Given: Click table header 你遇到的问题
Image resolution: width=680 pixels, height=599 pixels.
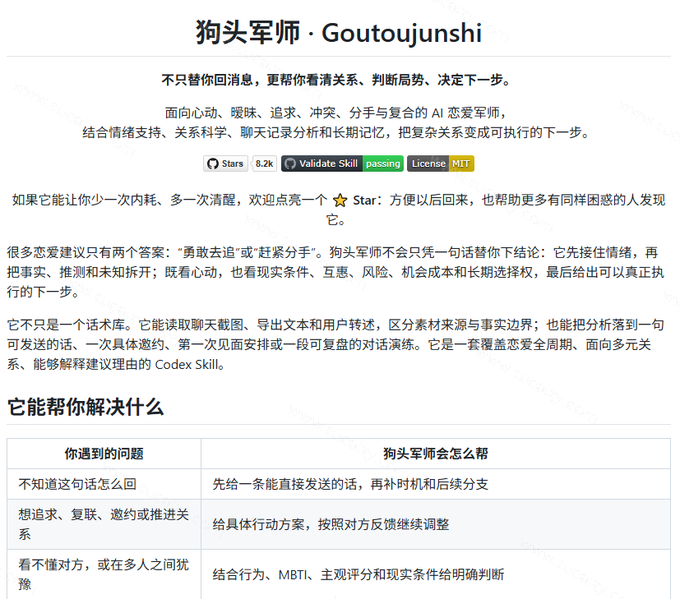Looking at the screenshot, I should 104,454.
